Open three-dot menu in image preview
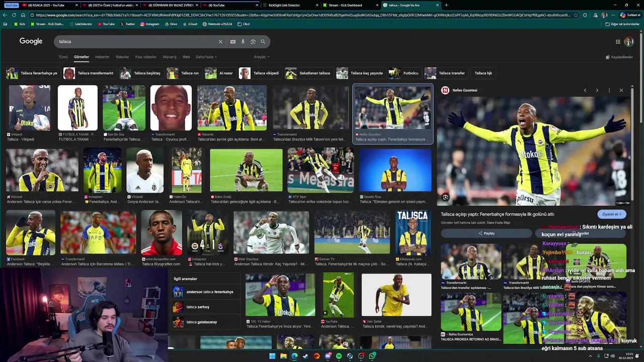This screenshot has height=362, width=644. point(609,90)
